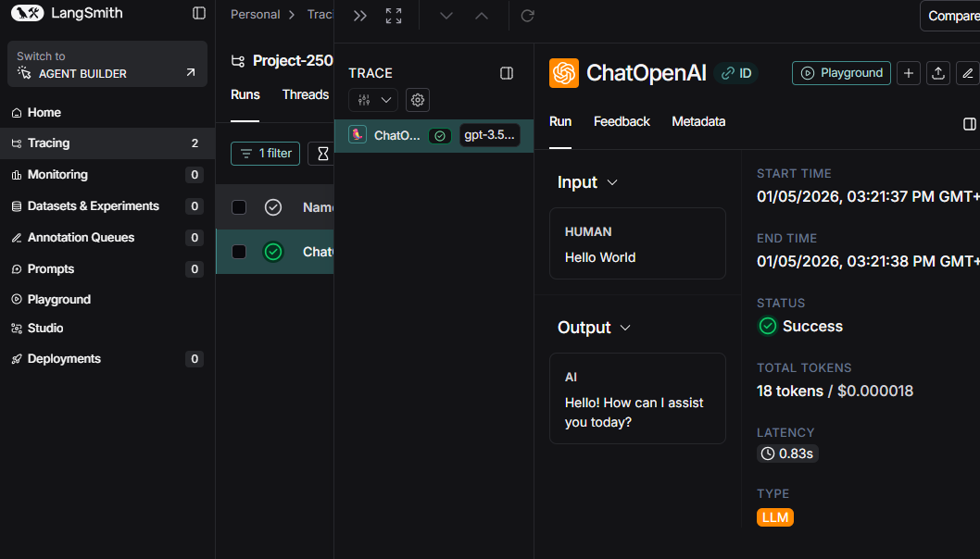The width and height of the screenshot is (980, 559).
Task: Click the LangSmith logo
Action: [x=67, y=13]
